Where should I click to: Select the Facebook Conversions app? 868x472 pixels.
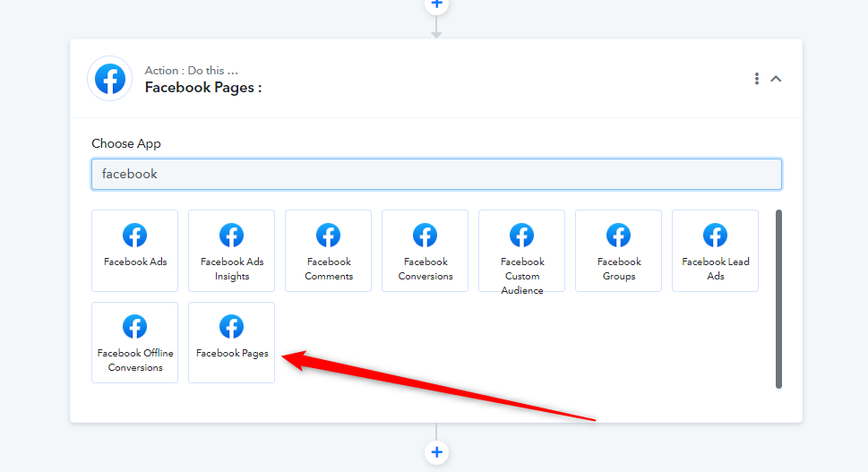pos(425,251)
